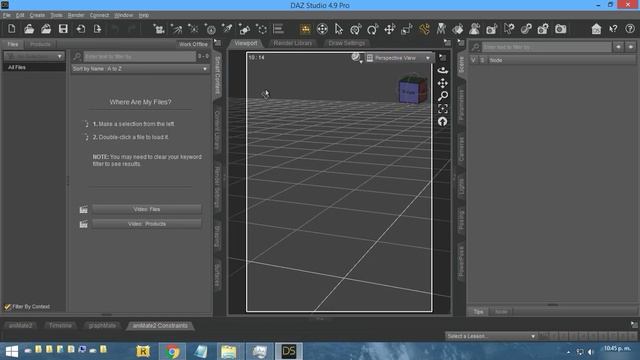Open the aniMate2 tab
This screenshot has width=640, height=360.
point(20,325)
